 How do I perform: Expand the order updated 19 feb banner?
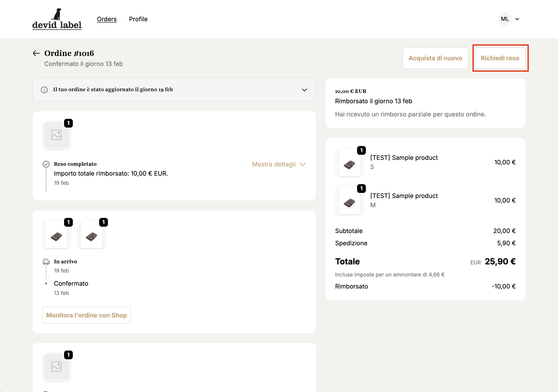[x=304, y=90]
